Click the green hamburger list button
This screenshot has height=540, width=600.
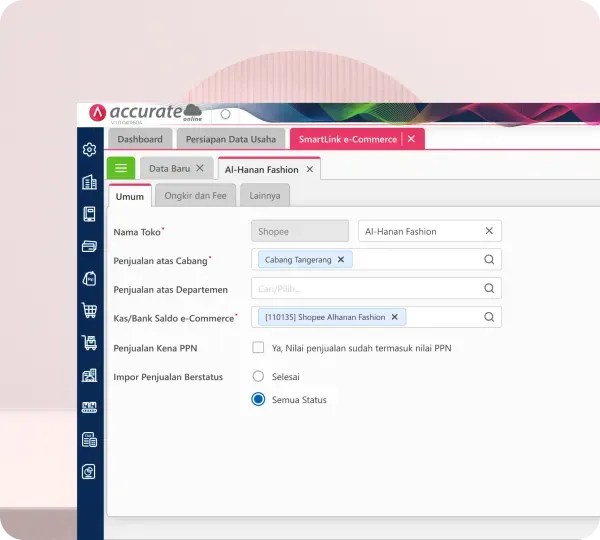121,168
